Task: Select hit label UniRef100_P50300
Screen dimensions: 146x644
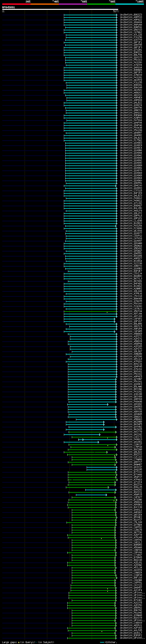Action: click(131, 304)
